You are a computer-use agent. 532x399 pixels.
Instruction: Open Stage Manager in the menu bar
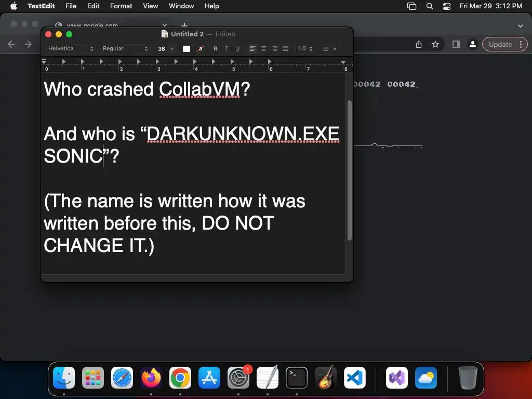tap(411, 6)
